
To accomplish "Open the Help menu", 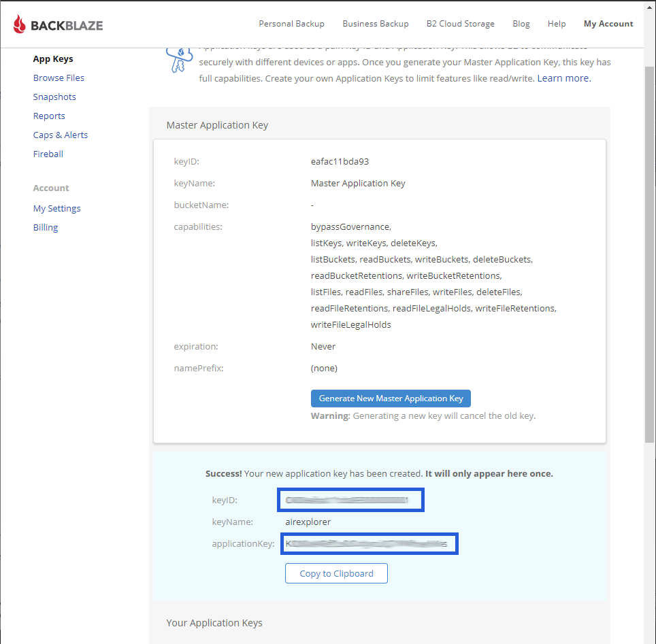I will [x=557, y=24].
